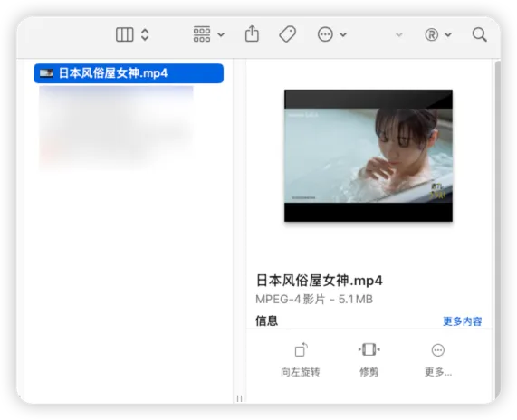The height and width of the screenshot is (420, 517).
Task: Click the ellipsis action menu icon
Action: click(325, 34)
